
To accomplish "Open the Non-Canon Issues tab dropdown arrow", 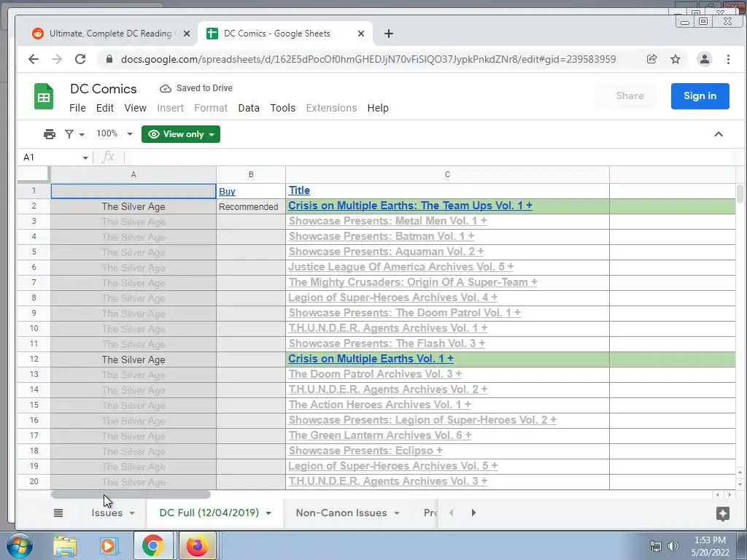I will (x=397, y=513).
